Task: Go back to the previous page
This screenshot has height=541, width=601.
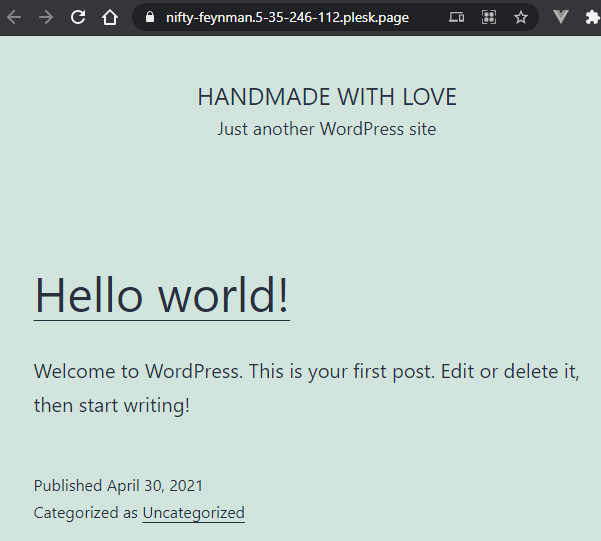Action: click(x=13, y=17)
